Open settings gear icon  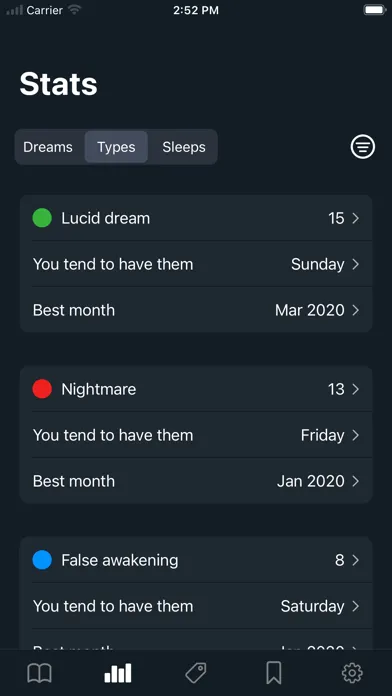click(352, 673)
